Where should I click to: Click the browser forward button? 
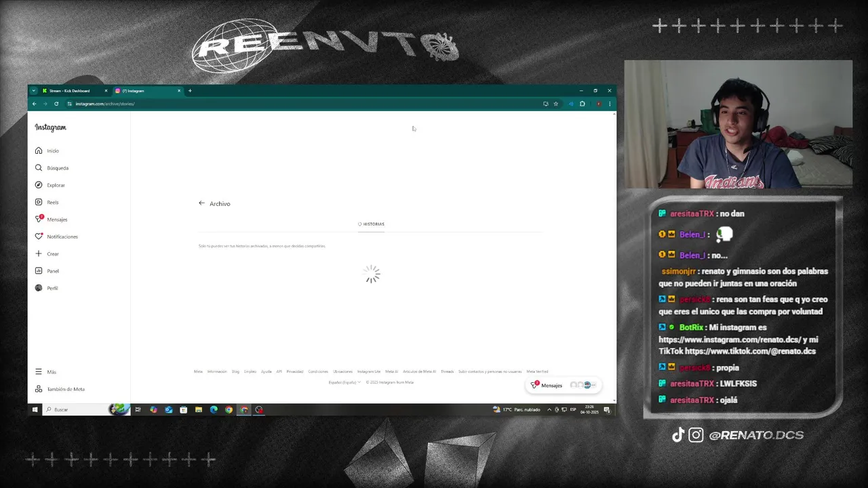click(45, 104)
